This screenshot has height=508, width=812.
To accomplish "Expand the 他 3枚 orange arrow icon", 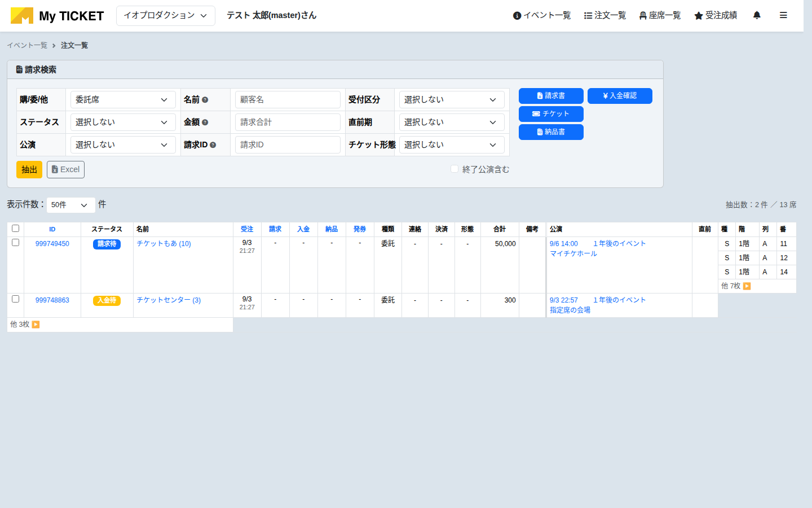I will (x=36, y=325).
